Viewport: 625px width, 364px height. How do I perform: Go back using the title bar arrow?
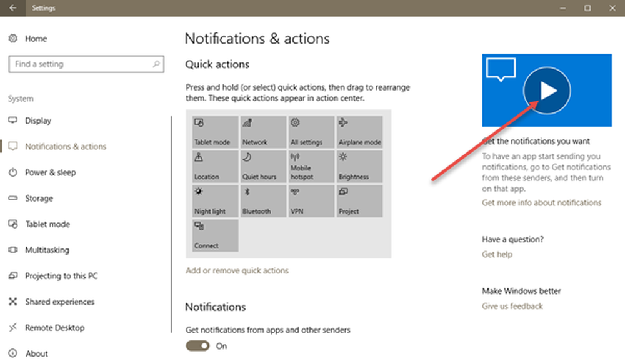coord(12,8)
